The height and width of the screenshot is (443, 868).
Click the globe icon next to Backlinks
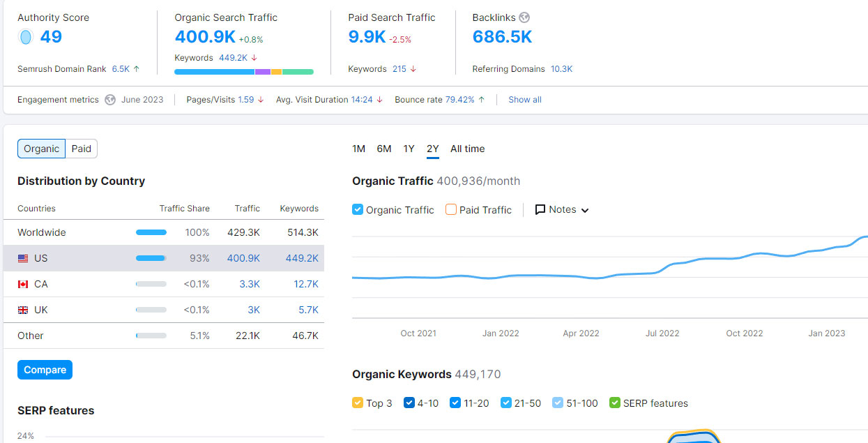tap(524, 17)
